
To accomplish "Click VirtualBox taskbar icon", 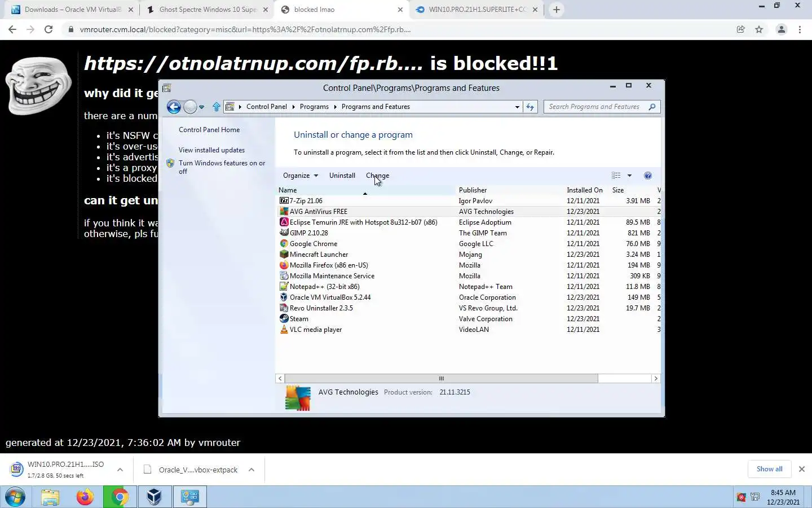I will pos(154,497).
